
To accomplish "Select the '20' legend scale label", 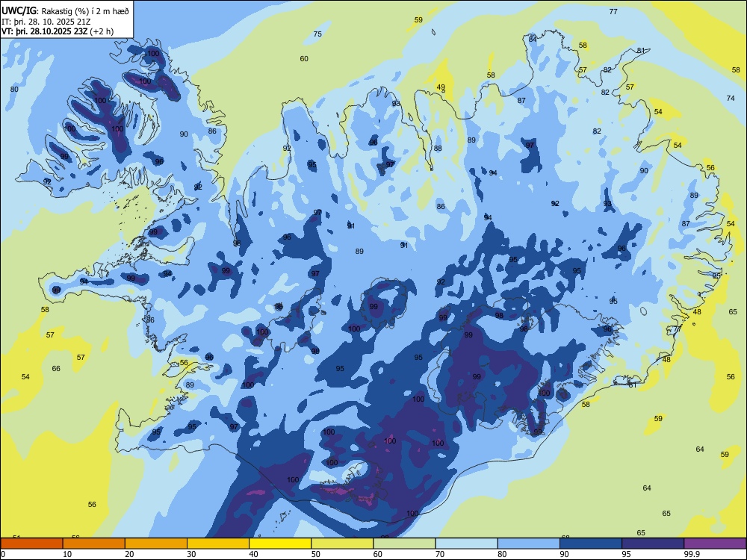I will click(x=129, y=554).
